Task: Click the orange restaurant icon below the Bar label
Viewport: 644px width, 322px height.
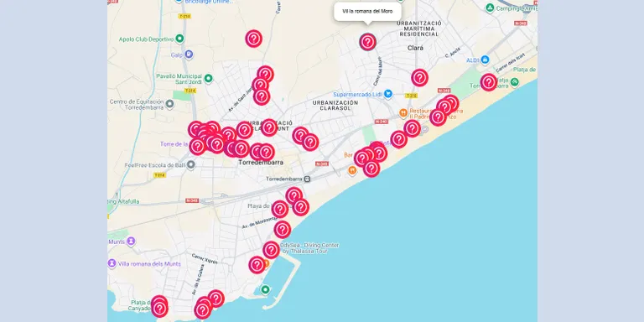Action: coord(352,170)
